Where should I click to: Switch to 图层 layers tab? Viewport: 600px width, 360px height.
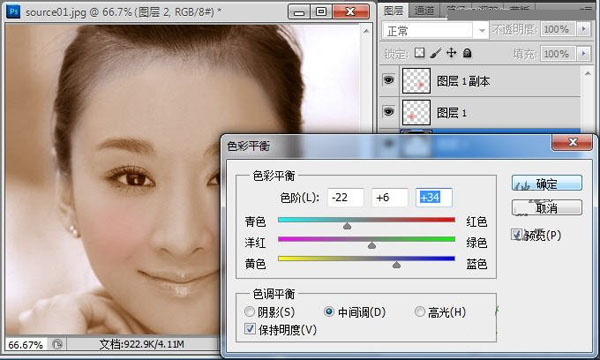click(x=394, y=10)
